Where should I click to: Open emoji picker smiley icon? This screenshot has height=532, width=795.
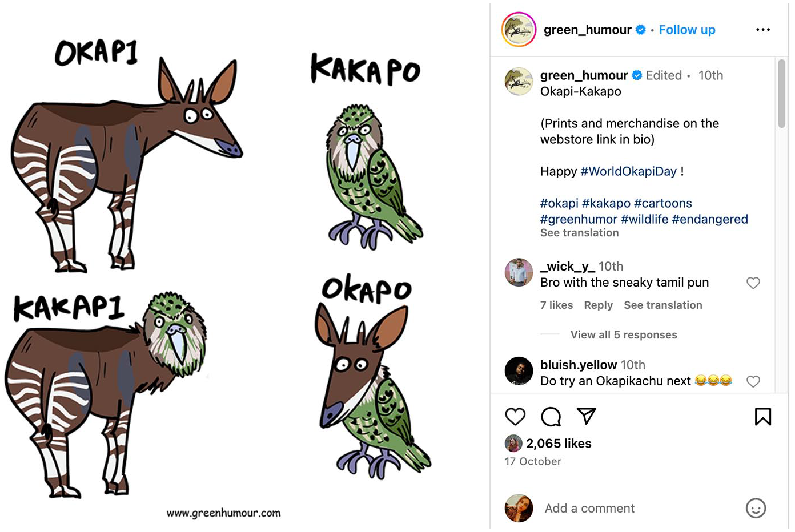(x=756, y=508)
